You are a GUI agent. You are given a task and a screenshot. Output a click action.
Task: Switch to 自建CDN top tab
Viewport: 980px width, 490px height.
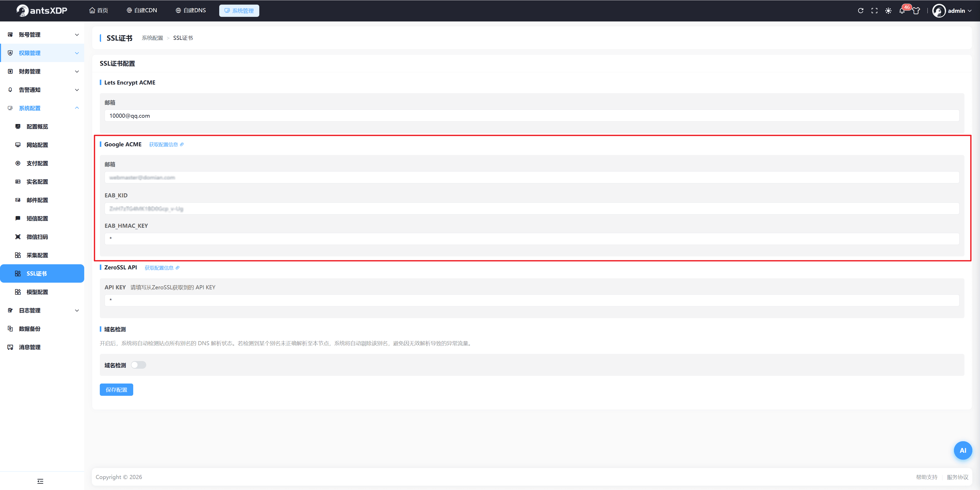pos(142,10)
